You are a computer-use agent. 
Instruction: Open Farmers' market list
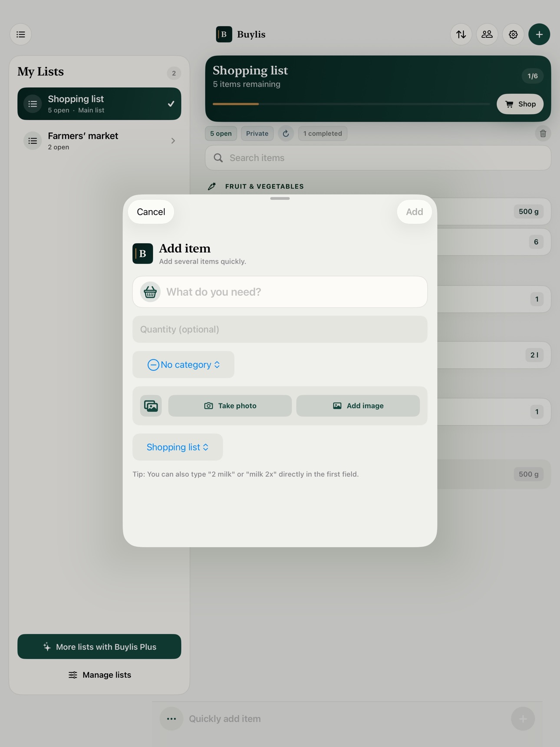point(99,141)
